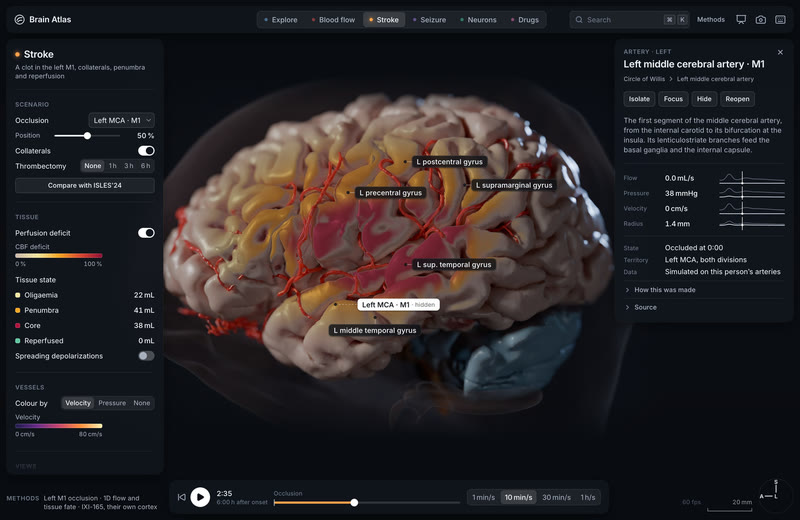800x520 pixels.
Task: Click the Oligaemia colour dot
Action: [18, 295]
